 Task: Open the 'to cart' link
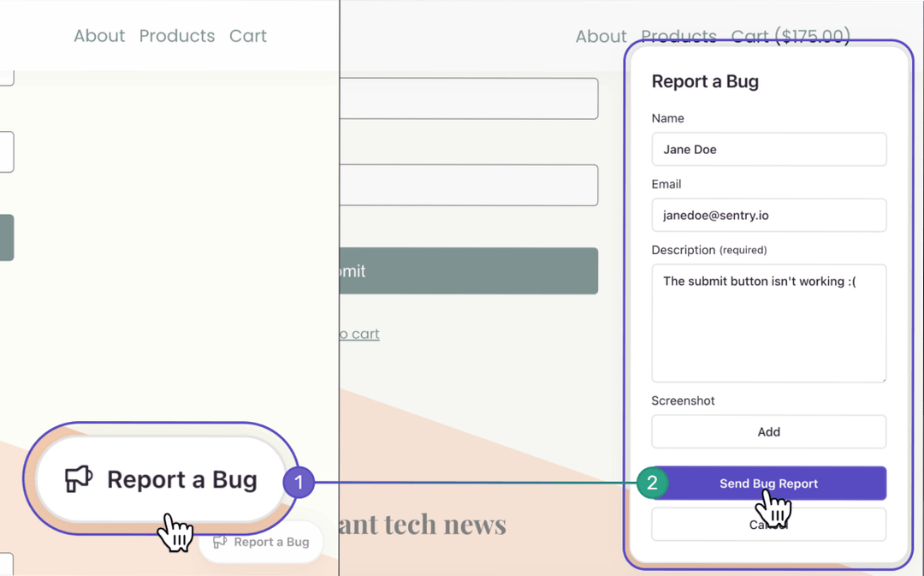(358, 333)
